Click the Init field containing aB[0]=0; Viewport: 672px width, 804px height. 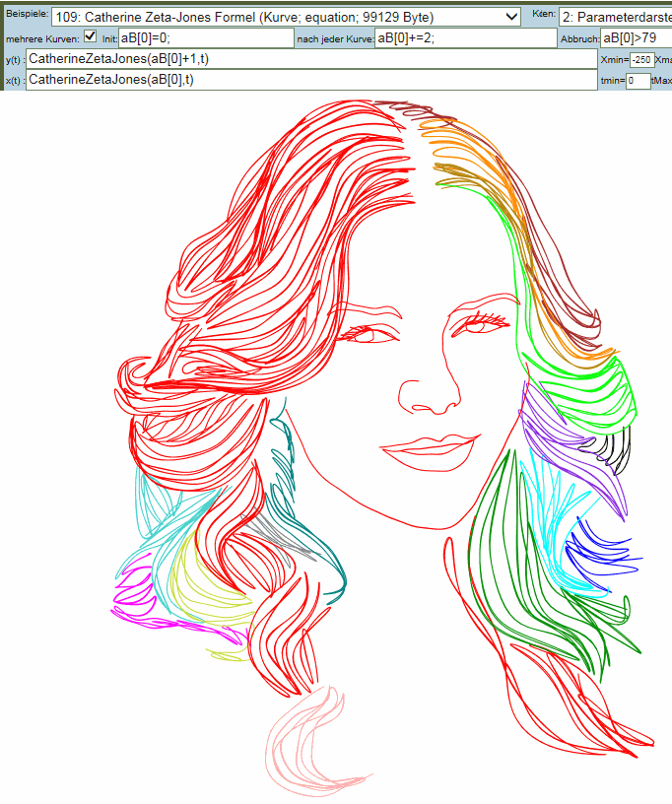click(206, 38)
